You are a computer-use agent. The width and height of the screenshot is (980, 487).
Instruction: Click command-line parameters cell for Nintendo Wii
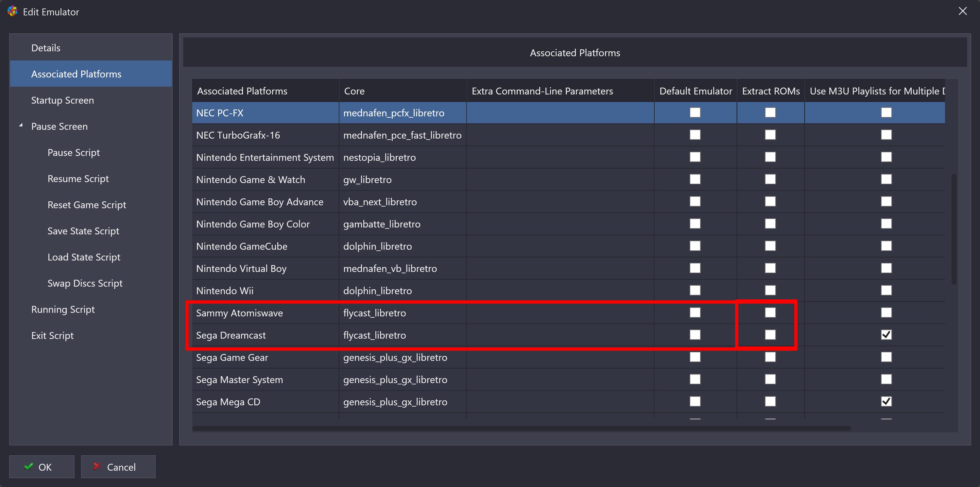point(560,291)
